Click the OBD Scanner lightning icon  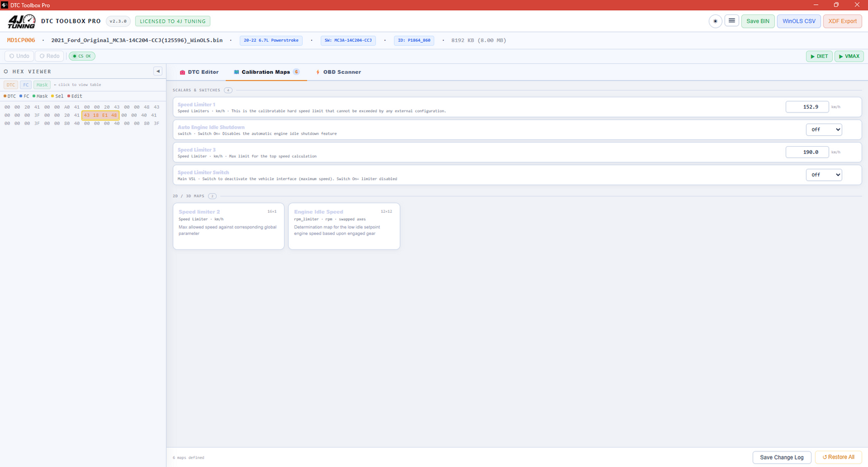[x=318, y=72]
